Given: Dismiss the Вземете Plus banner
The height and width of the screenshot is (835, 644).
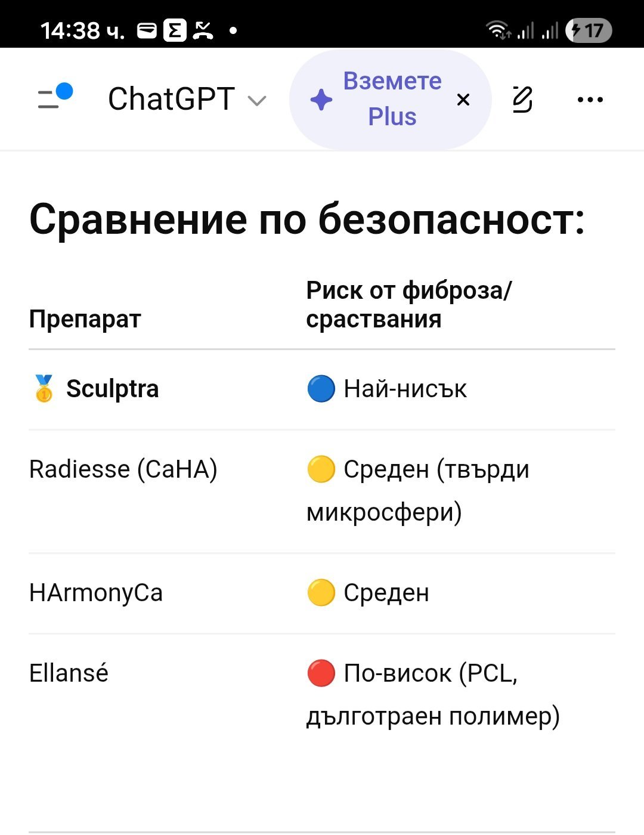Looking at the screenshot, I should (x=463, y=100).
